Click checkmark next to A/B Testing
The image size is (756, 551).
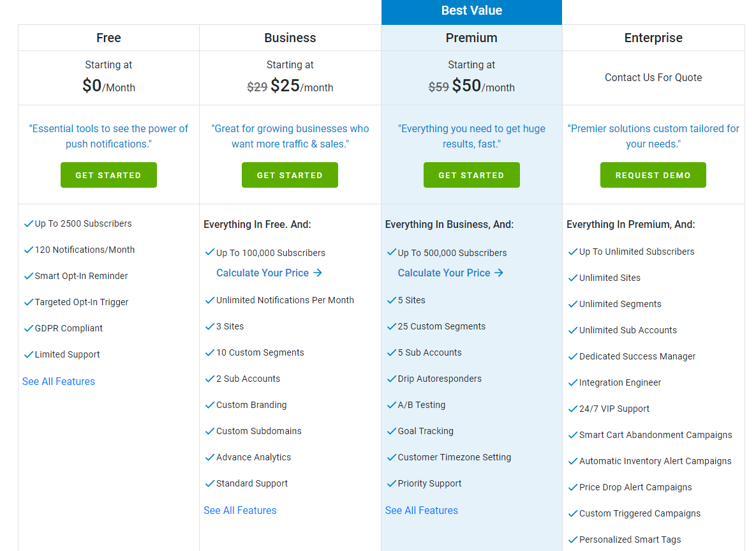tap(392, 405)
